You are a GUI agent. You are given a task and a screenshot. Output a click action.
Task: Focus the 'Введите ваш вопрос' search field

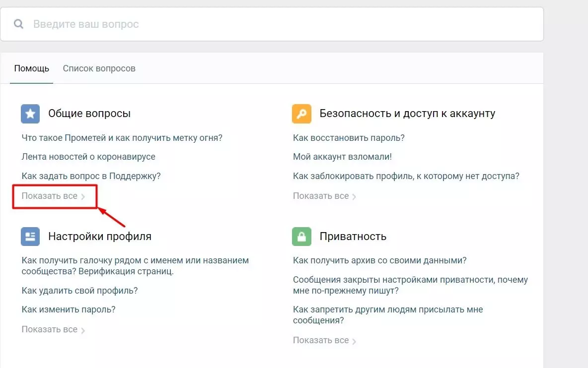(272, 24)
